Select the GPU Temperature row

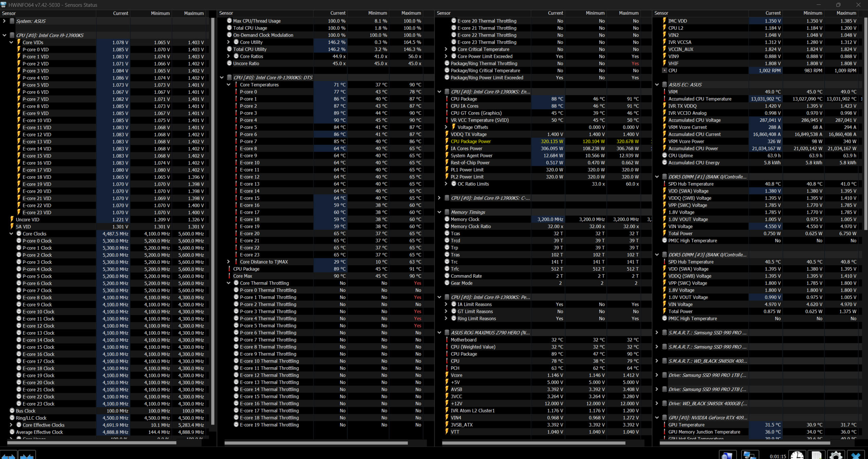pos(686,425)
